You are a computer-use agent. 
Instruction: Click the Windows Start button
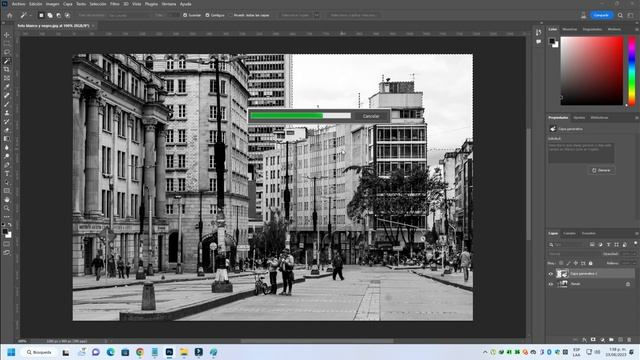pyautogui.click(x=11, y=352)
